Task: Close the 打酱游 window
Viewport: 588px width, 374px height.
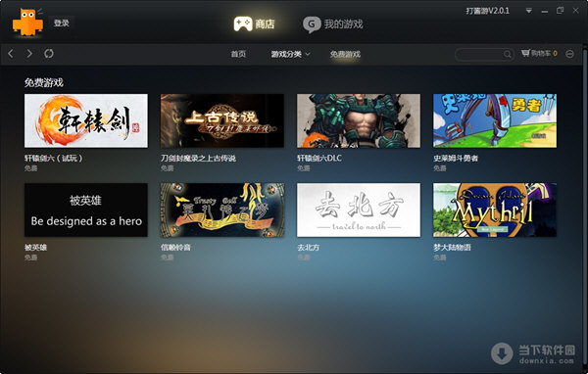Action: 575,11
